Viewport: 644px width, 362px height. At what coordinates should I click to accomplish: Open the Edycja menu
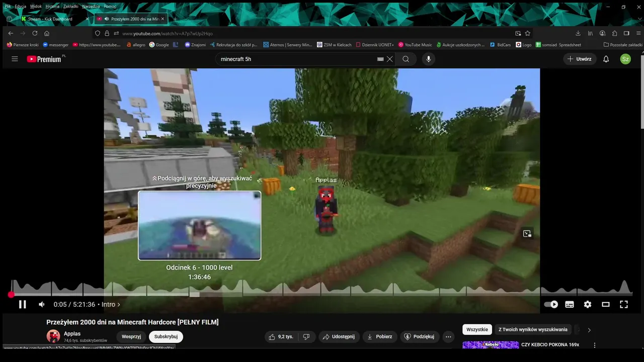[21, 6]
